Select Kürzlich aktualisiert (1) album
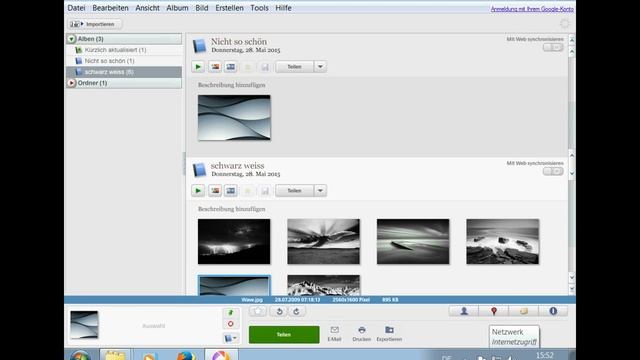Screen dimensions: 640x360 tap(124, 50)
